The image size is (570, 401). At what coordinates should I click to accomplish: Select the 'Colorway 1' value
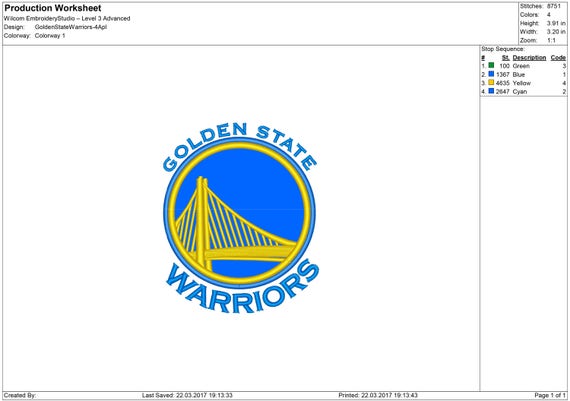click(x=50, y=36)
